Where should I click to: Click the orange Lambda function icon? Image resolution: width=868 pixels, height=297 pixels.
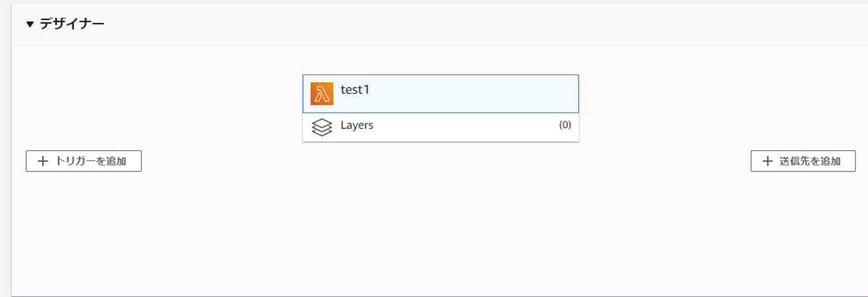(322, 94)
